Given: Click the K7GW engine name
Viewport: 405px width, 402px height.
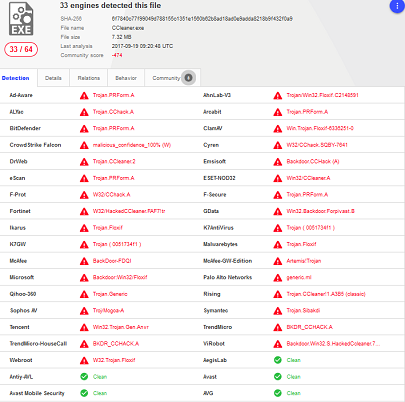Looking at the screenshot, I should point(18,244).
